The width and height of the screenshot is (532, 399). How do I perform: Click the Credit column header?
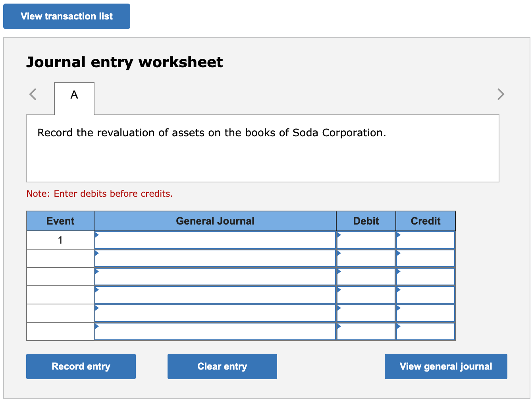pos(426,221)
